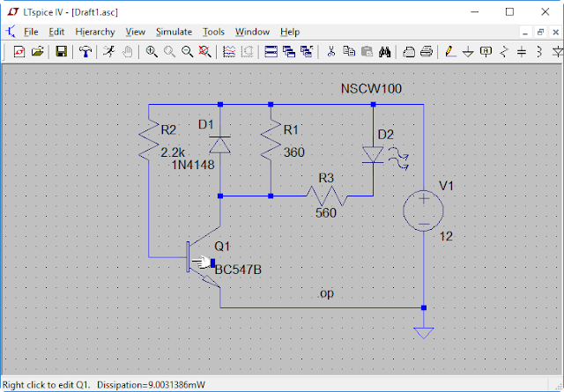
Task: Restore down the Draft1.asc child window
Action: (540, 33)
